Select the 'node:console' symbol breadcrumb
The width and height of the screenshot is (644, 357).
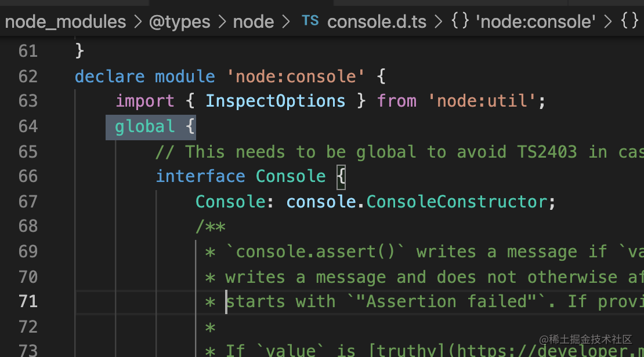[535, 22]
